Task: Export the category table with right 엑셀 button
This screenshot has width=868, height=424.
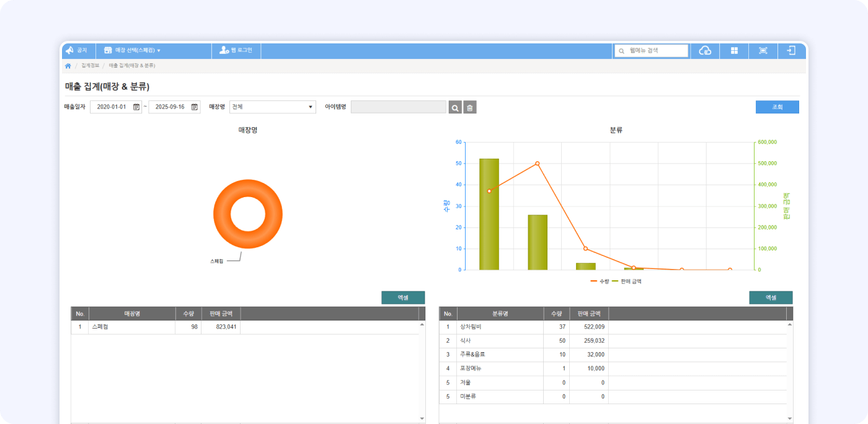Action: click(x=771, y=298)
